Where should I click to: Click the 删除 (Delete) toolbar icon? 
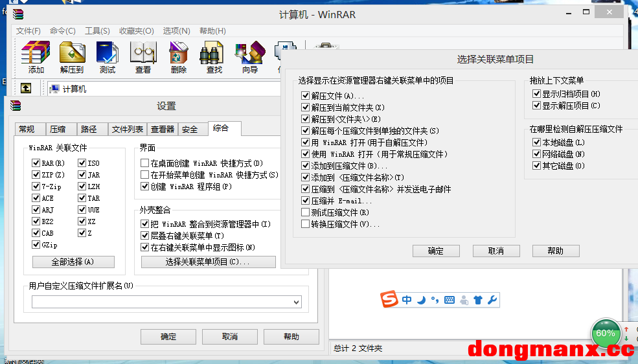pyautogui.click(x=179, y=57)
